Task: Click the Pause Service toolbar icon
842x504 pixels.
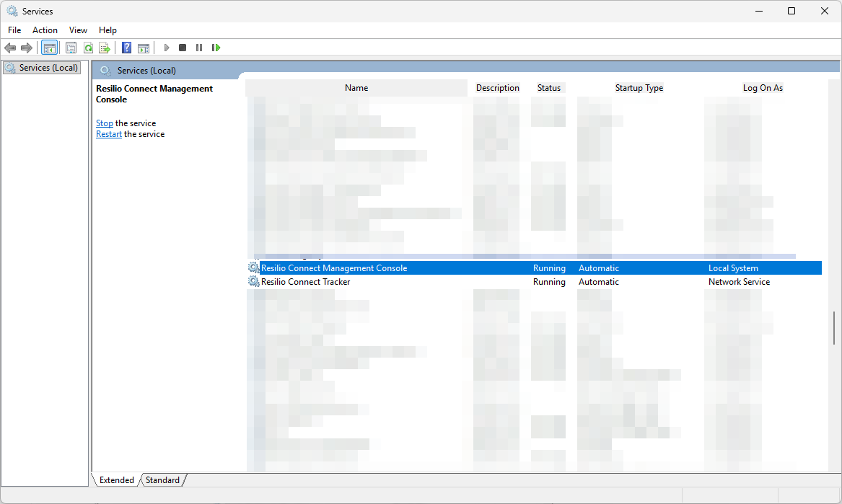Action: click(199, 48)
